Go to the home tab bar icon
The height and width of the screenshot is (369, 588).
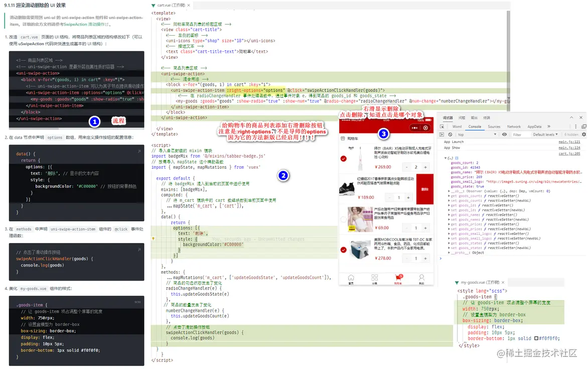351,279
